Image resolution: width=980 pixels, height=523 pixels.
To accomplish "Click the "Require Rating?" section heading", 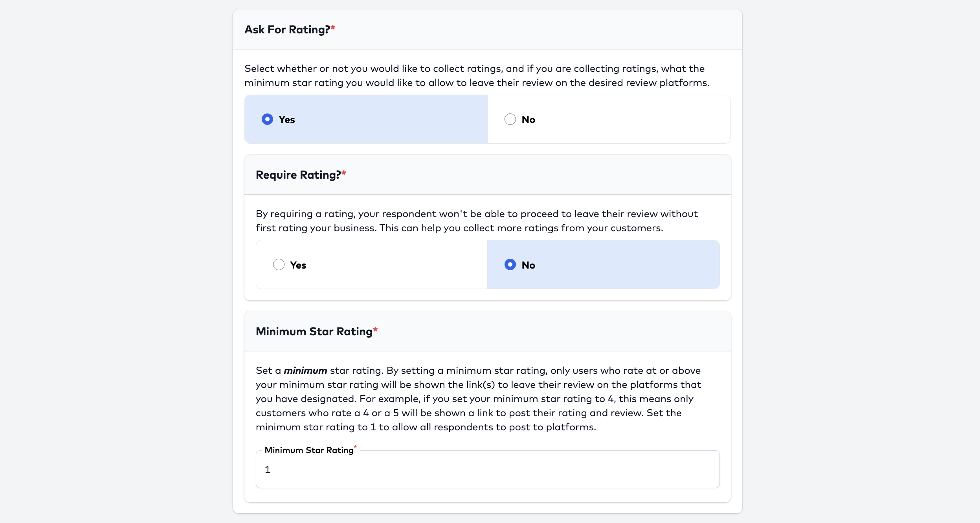I will [x=298, y=175].
